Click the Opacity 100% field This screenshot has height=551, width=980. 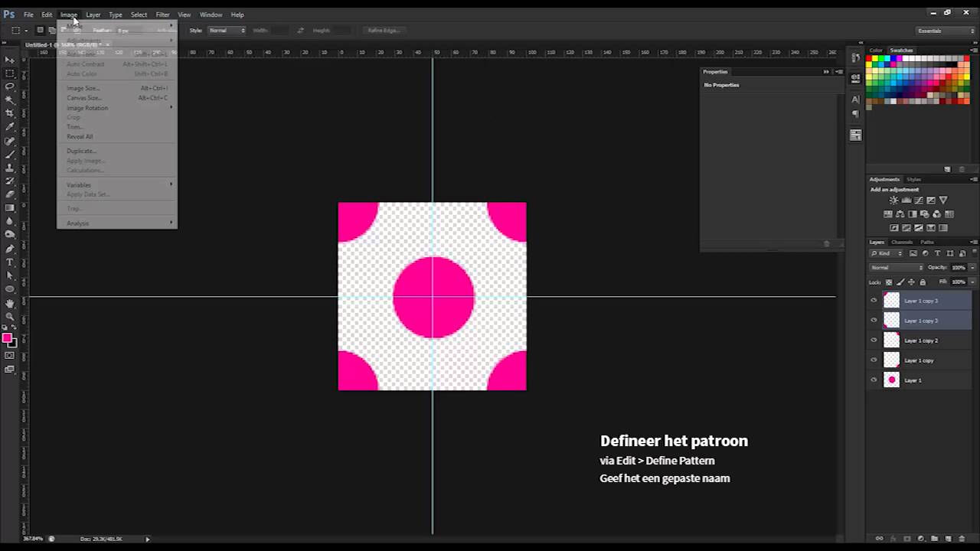[x=959, y=268]
